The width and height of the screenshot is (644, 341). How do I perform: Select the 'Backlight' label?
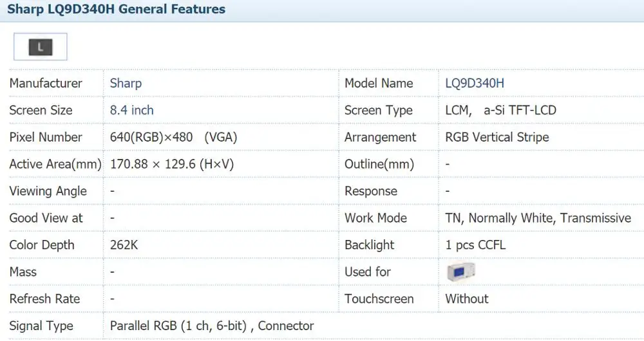click(x=369, y=245)
